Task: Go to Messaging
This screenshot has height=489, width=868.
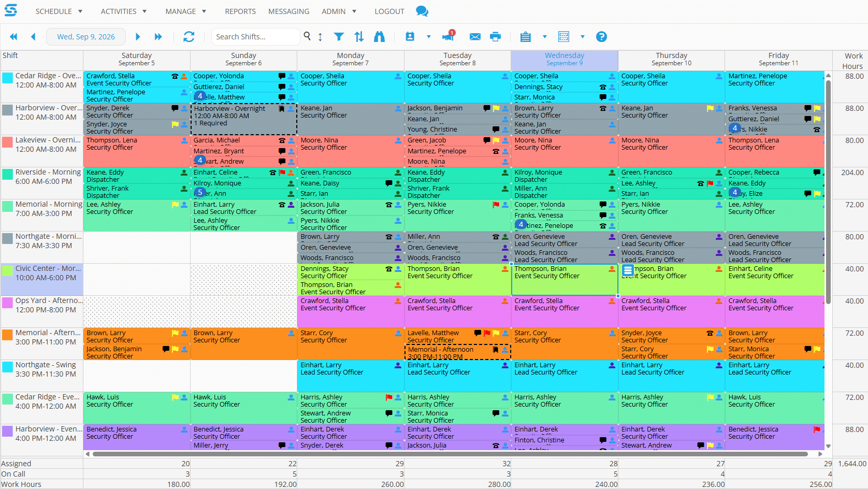Action: pyautogui.click(x=289, y=11)
